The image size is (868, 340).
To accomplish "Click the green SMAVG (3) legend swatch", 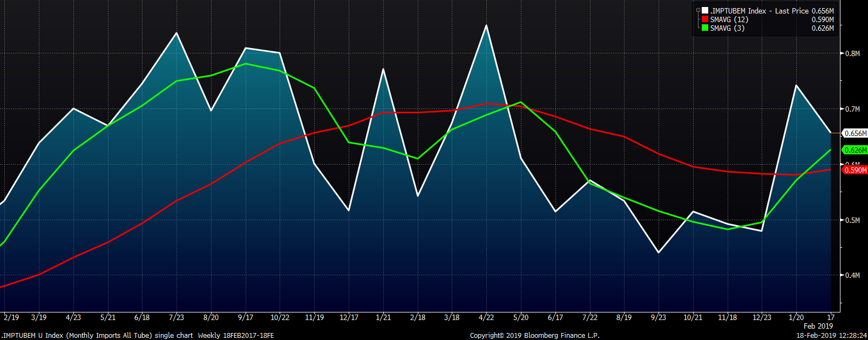I will coord(705,28).
